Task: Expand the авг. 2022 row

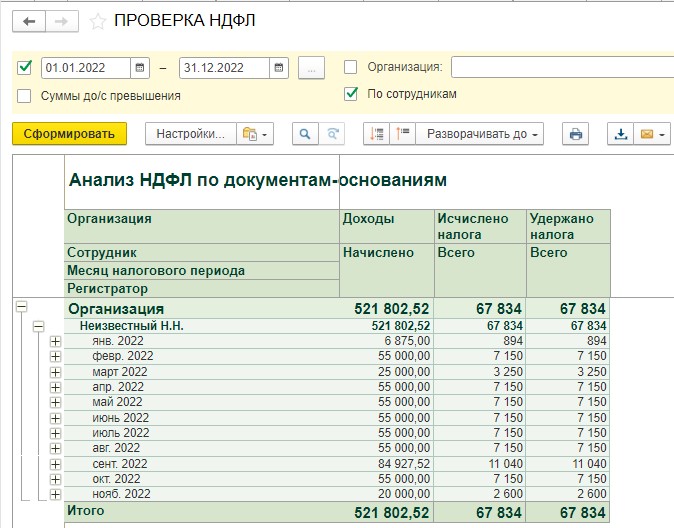Action: [x=55, y=448]
